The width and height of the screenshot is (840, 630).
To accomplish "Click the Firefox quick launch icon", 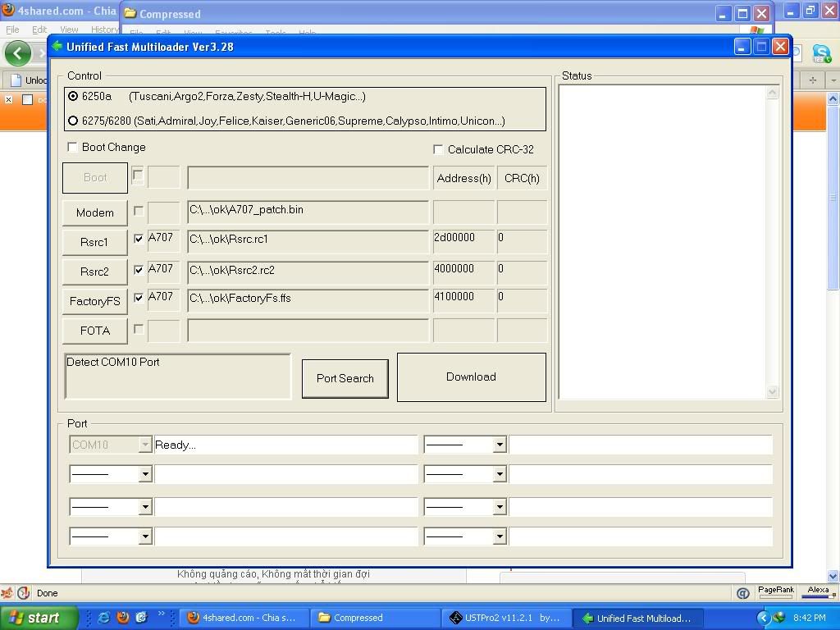I will tap(123, 618).
